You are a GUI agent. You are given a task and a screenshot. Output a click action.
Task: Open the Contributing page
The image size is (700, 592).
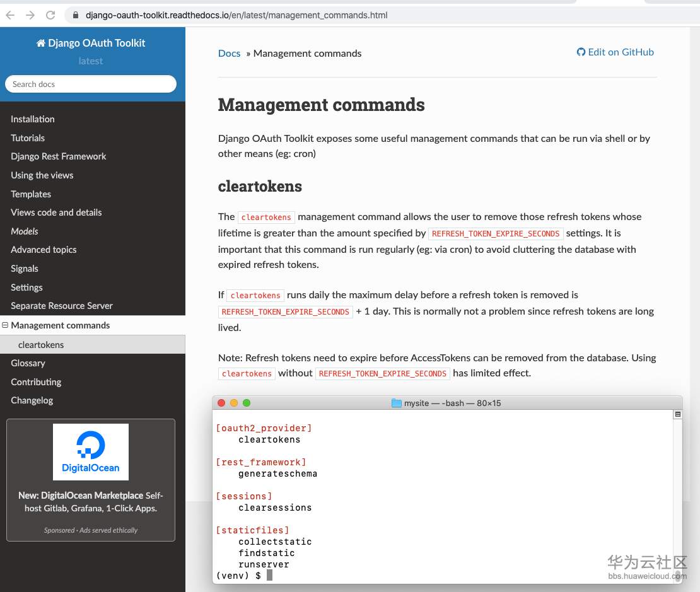tap(36, 382)
